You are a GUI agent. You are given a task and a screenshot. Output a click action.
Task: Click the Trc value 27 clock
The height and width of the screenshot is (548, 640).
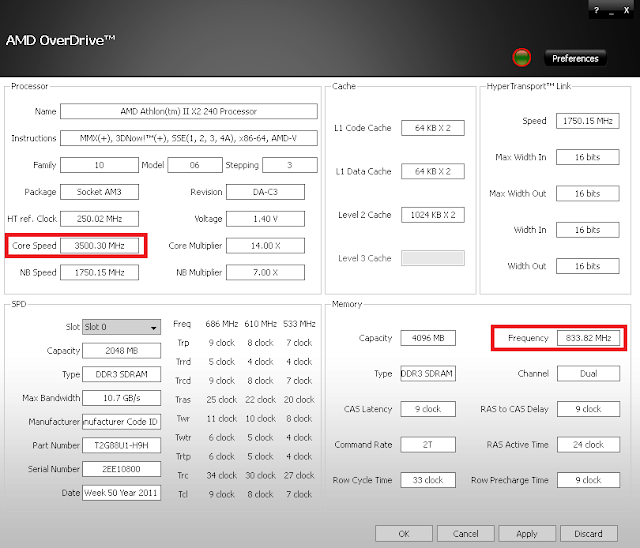[x=299, y=475]
